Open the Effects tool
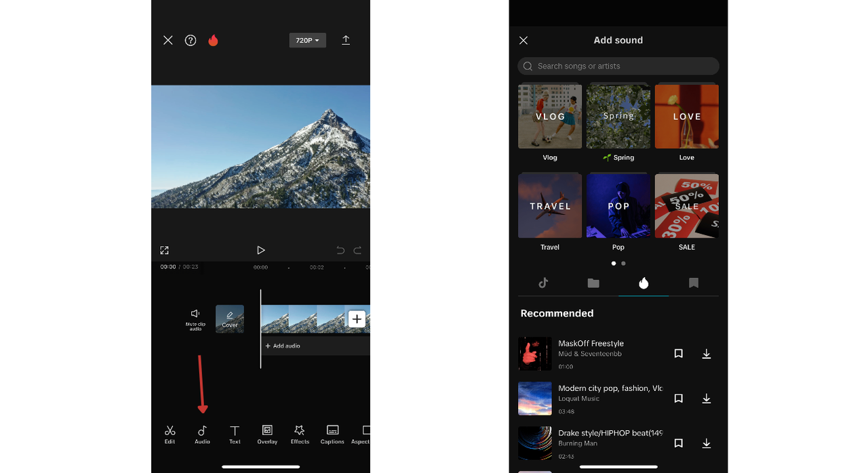Image resolution: width=868 pixels, height=473 pixels. 300,435
